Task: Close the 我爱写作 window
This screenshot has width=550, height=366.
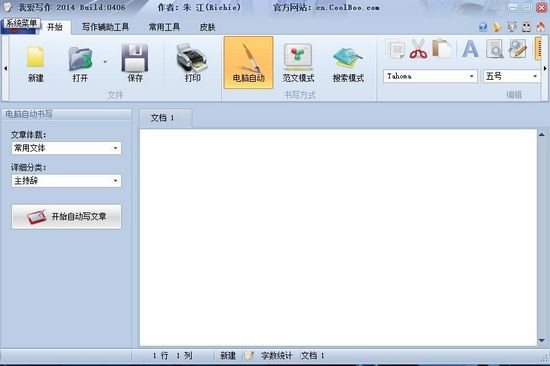Action: coord(542,7)
